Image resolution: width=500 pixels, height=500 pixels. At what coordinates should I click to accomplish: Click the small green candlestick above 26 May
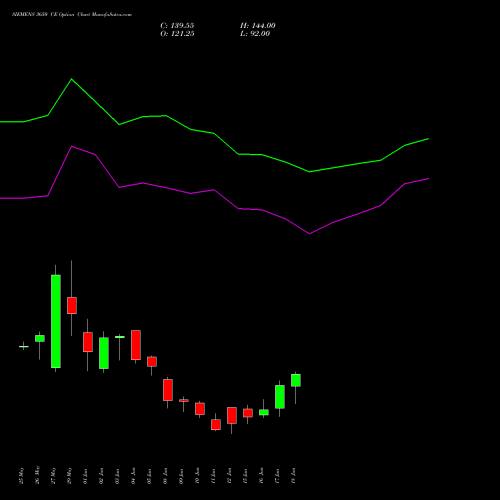coord(40,338)
